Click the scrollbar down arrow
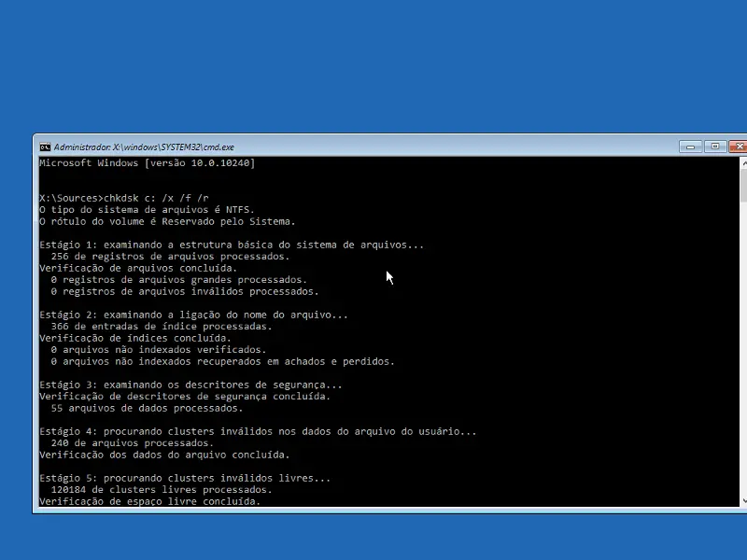The width and height of the screenshot is (747, 560). pos(743,501)
